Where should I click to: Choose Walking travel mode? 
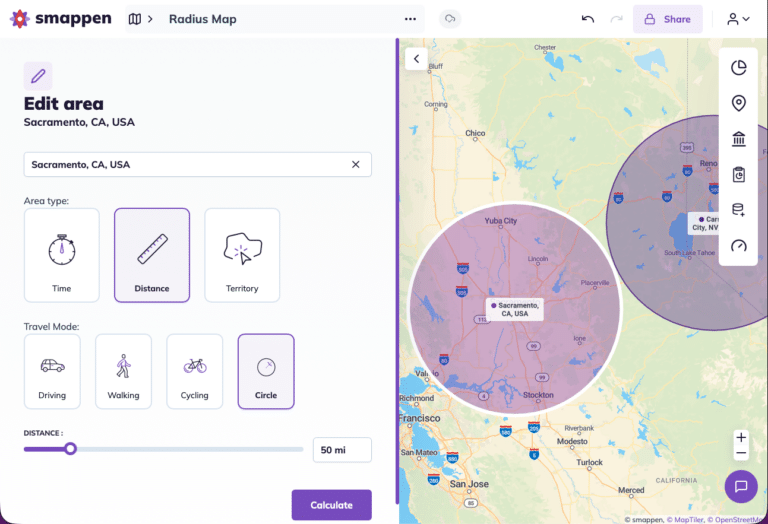point(123,372)
